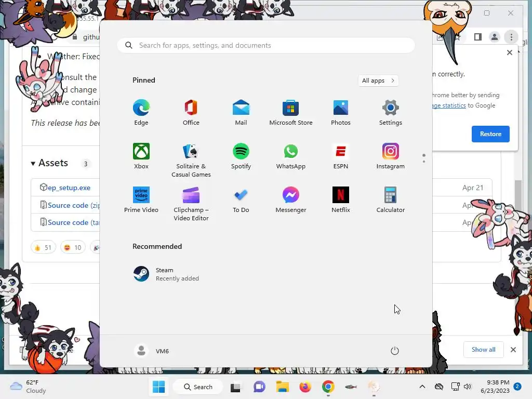Collapse the Assets section on GitHub page

pos(49,163)
